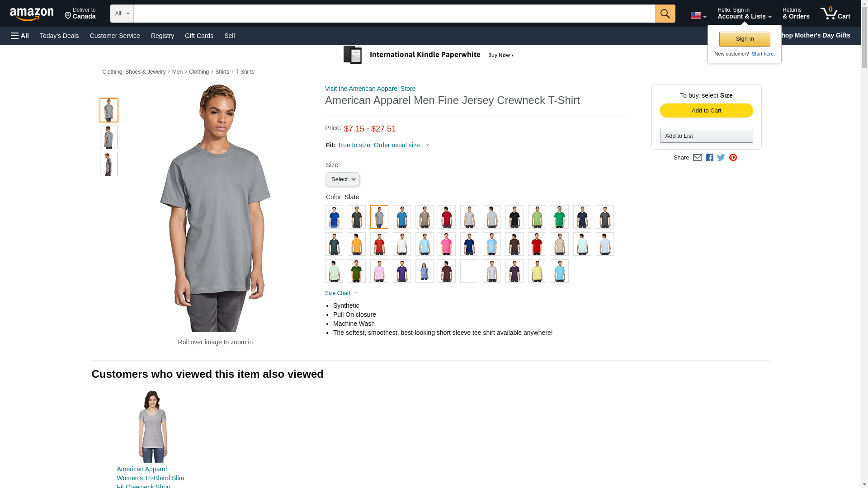Pick the hot pink shirt color swatch
The width and height of the screenshot is (868, 488).
pos(446,244)
